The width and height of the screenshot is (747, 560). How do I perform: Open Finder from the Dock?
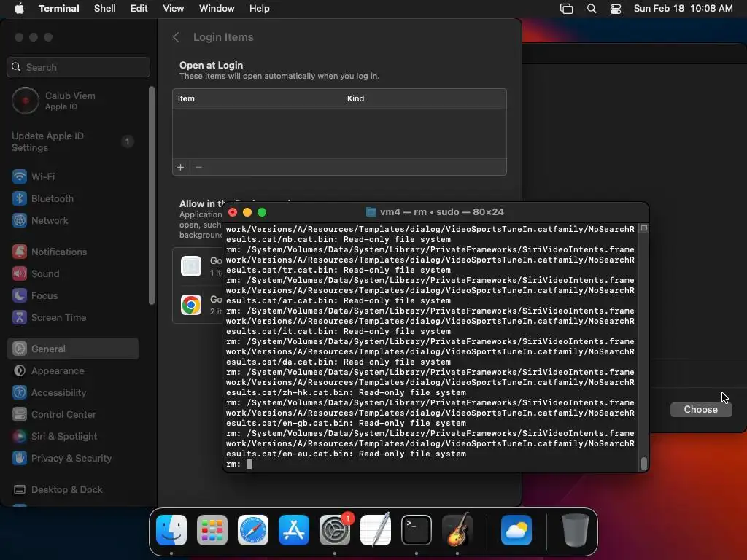(171, 530)
